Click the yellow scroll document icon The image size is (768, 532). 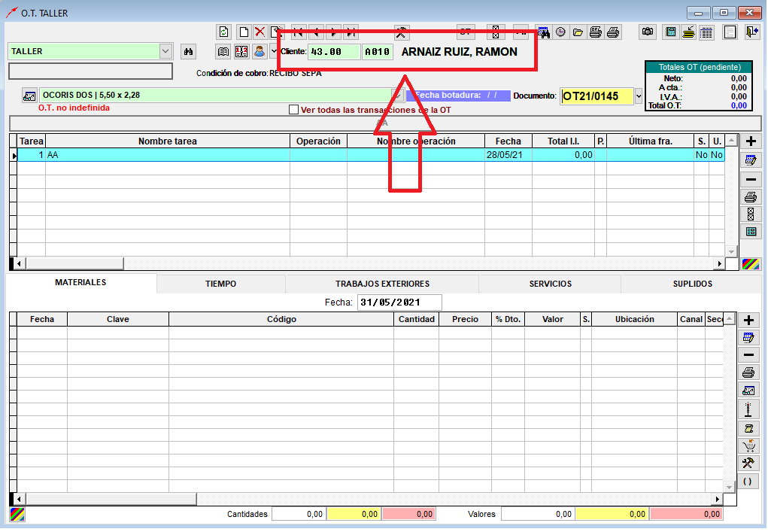748,429
